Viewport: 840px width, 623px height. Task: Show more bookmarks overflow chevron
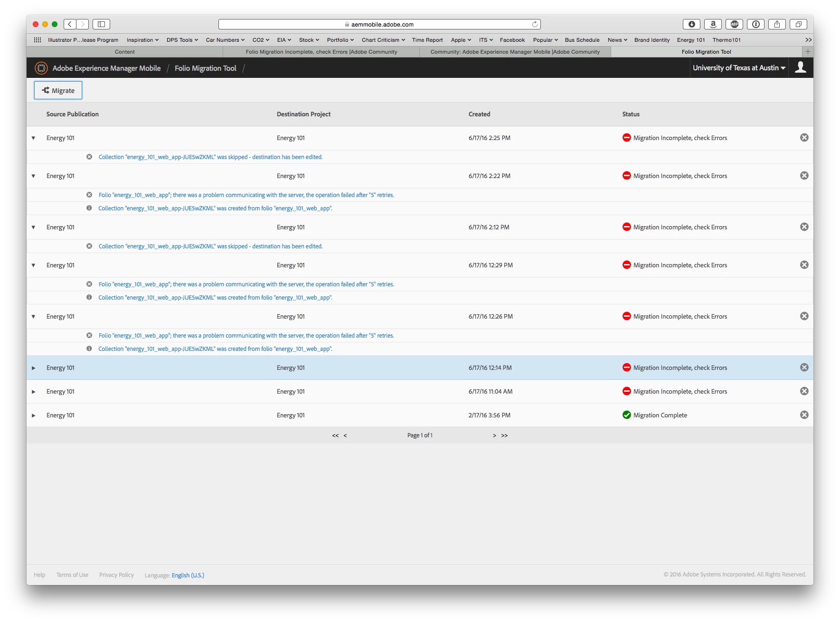(x=808, y=40)
